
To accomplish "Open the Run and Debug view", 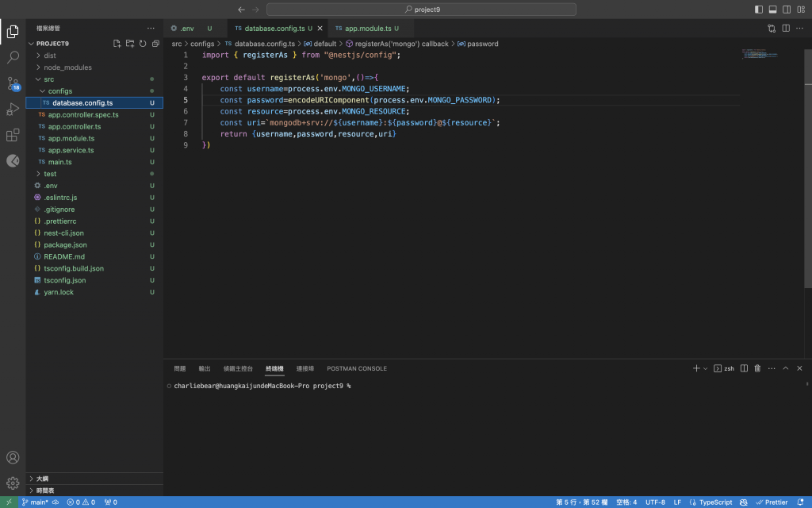I will pos(13,109).
